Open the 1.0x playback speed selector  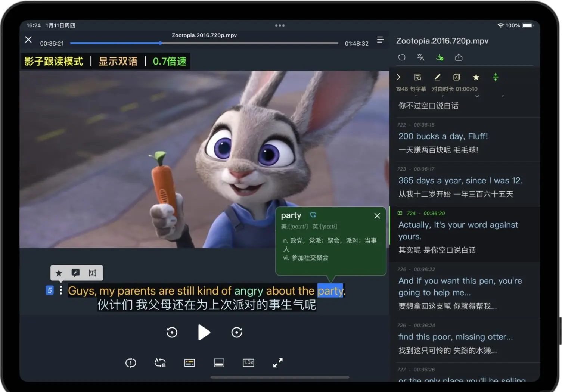[248, 363]
